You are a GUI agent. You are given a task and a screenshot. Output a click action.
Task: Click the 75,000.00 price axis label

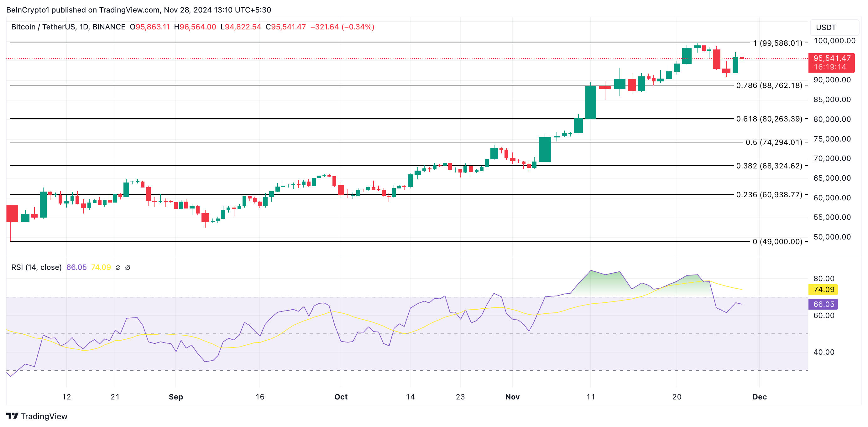[832, 139]
